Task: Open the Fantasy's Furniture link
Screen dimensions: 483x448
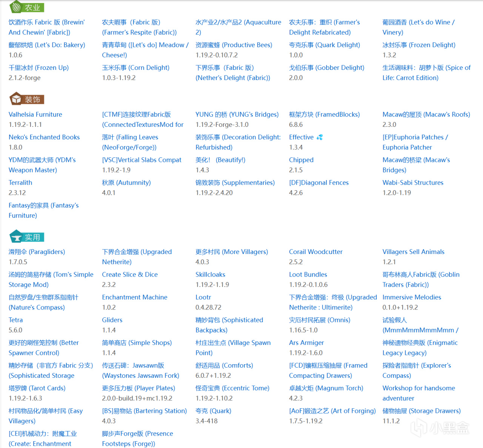Action: click(x=44, y=210)
